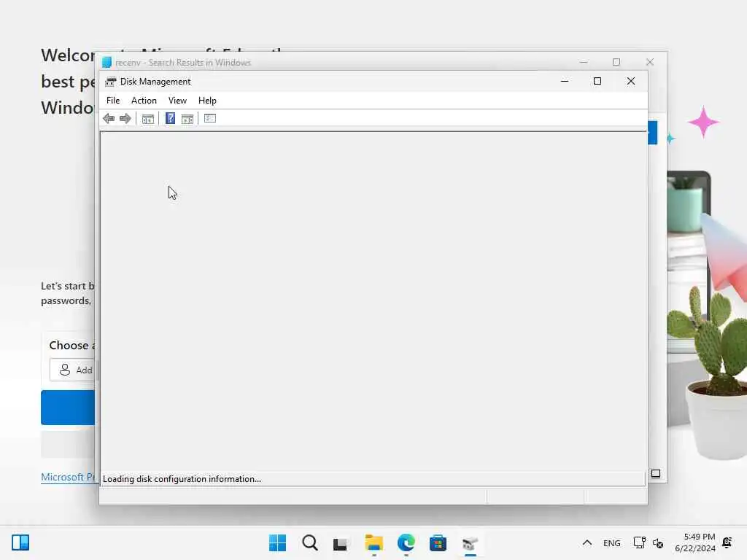Close the Search Results in Windows window
Image resolution: width=747 pixels, height=560 pixels.
pyautogui.click(x=650, y=62)
